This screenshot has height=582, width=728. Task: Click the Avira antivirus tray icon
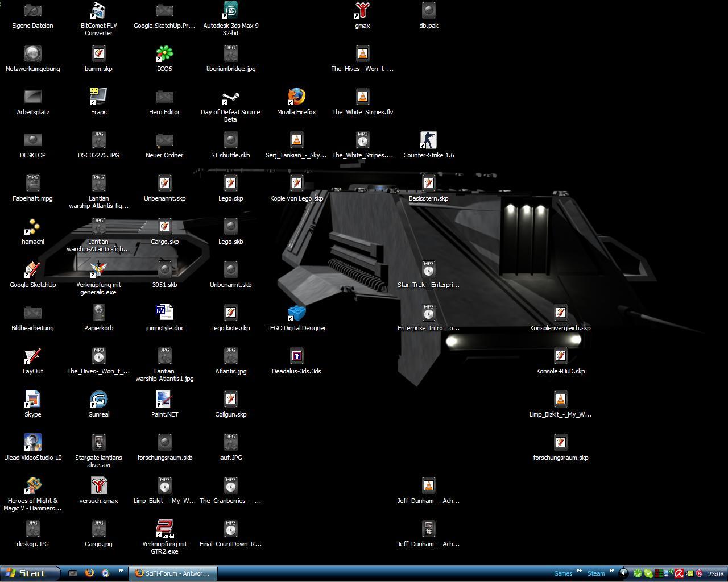(679, 573)
